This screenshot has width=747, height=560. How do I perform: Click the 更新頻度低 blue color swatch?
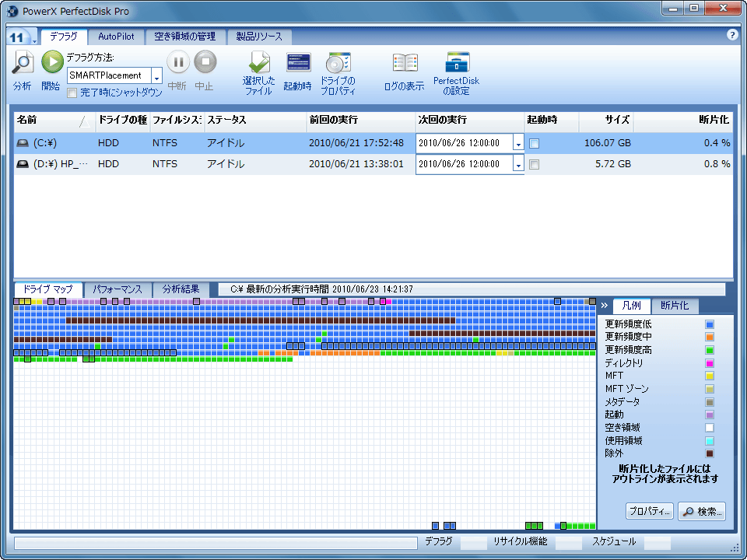click(x=710, y=324)
